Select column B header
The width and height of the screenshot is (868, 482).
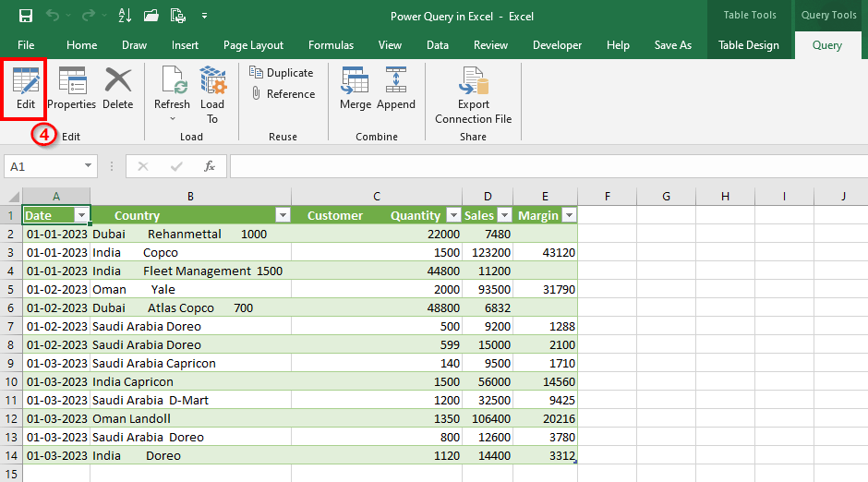pos(190,196)
